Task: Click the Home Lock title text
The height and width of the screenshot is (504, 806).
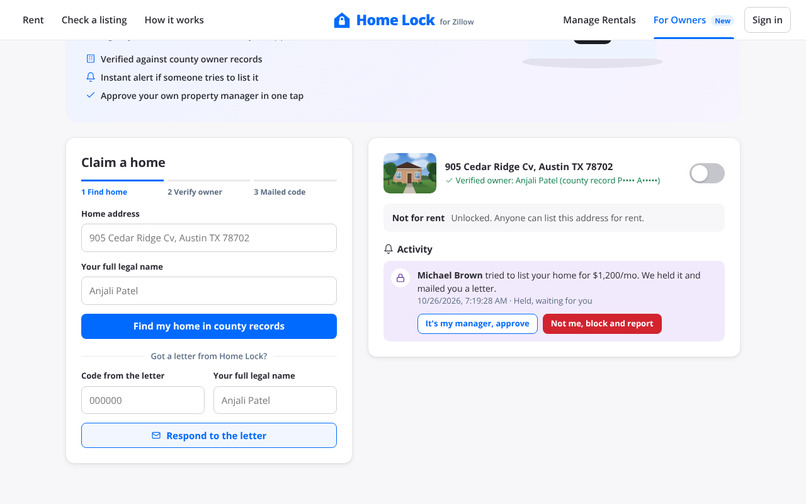Action: pos(395,20)
